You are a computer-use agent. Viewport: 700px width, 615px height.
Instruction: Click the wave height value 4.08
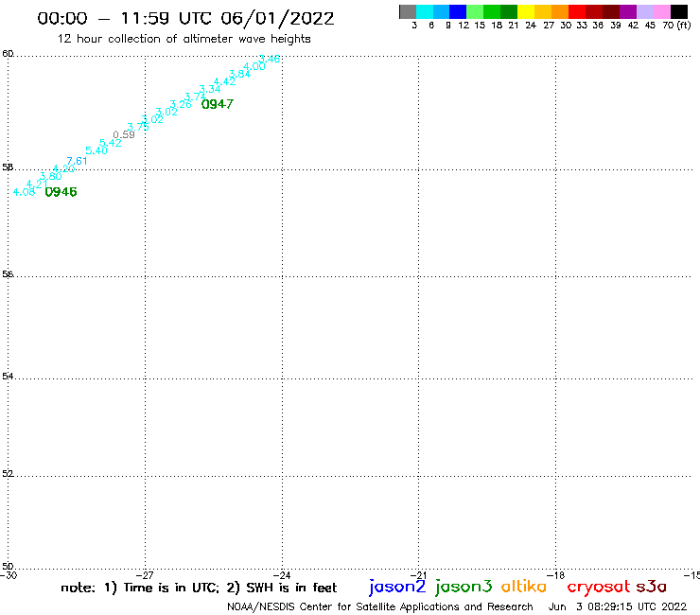24,192
